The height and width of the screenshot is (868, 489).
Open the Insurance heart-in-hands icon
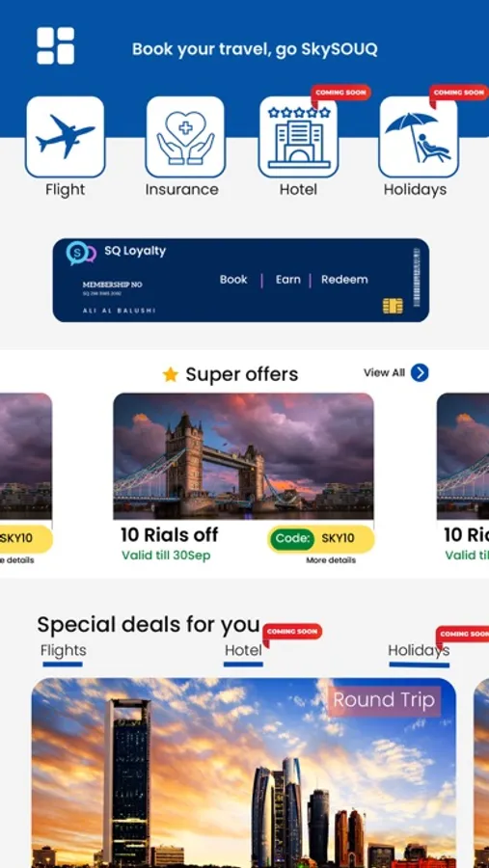(185, 137)
